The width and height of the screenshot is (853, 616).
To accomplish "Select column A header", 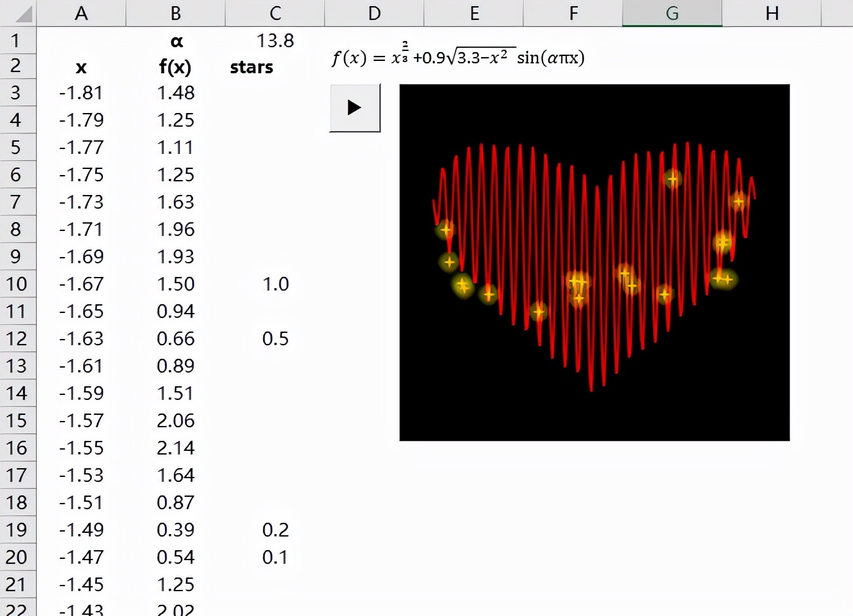I will point(81,13).
